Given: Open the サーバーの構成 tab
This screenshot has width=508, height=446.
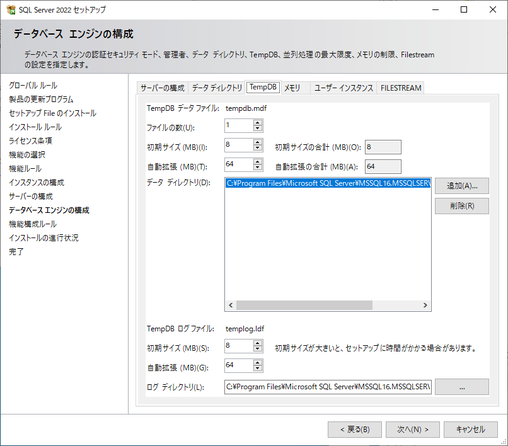Looking at the screenshot, I should (162, 88).
